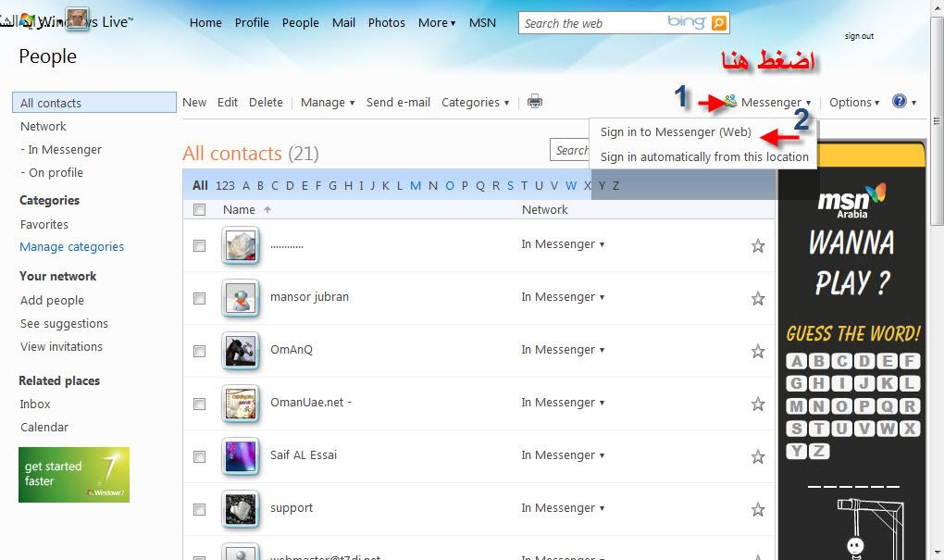Select Sign in to Messenger (Web)

point(676,131)
